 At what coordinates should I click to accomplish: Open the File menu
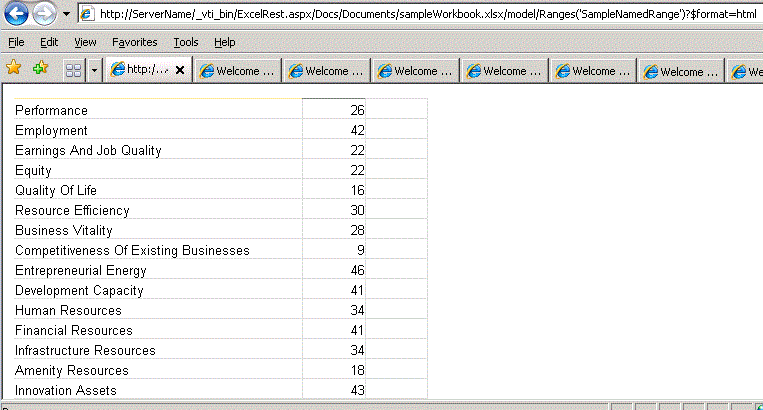pos(16,42)
